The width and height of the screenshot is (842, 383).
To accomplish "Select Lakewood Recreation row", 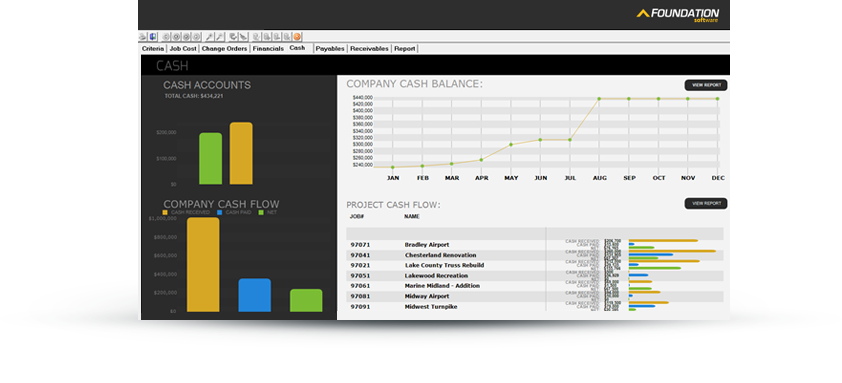I will [x=535, y=276].
